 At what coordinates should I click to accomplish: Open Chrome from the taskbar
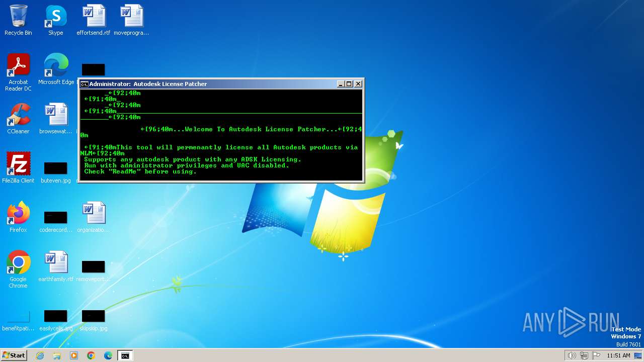(x=91, y=355)
